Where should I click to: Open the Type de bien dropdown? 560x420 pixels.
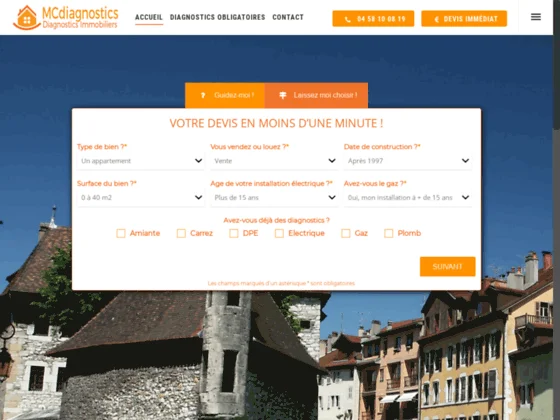[x=141, y=161]
